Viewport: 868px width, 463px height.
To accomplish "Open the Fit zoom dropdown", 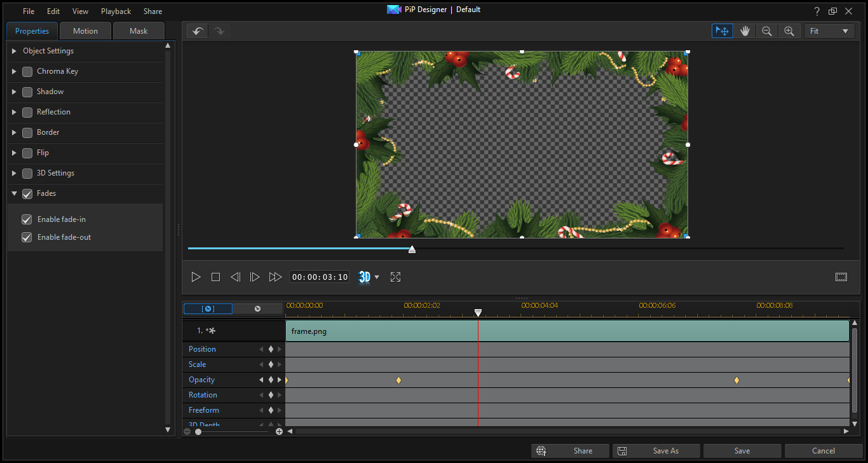I will pyautogui.click(x=829, y=31).
